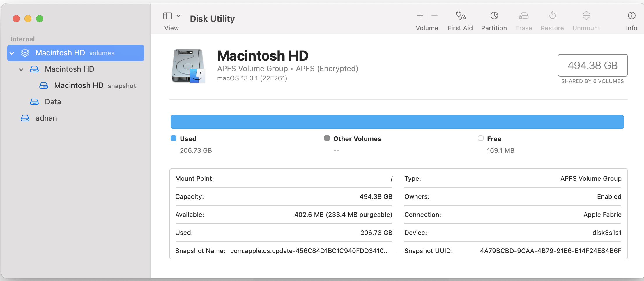This screenshot has width=644, height=281.
Task: Collapse the inner Macintosh HD volume
Action: coord(21,69)
